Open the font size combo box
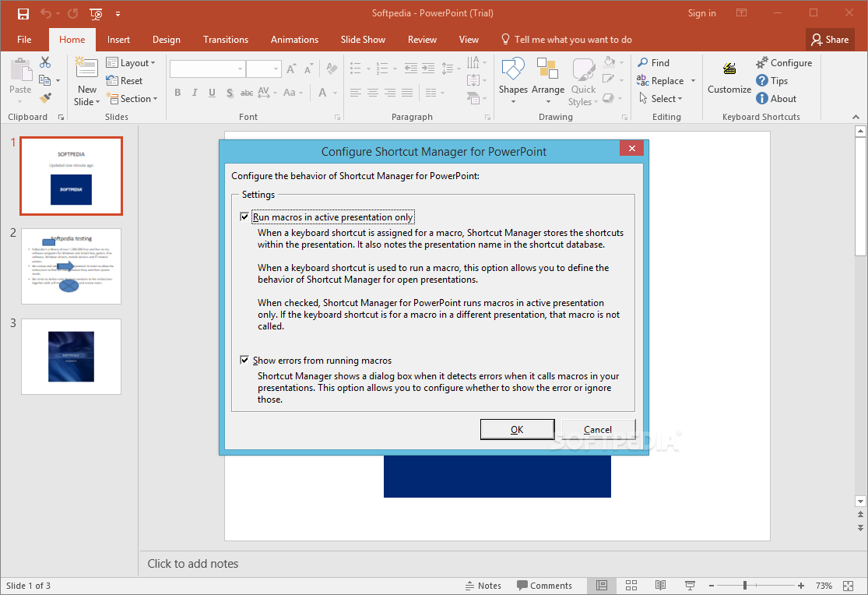The height and width of the screenshot is (595, 868). (263, 69)
